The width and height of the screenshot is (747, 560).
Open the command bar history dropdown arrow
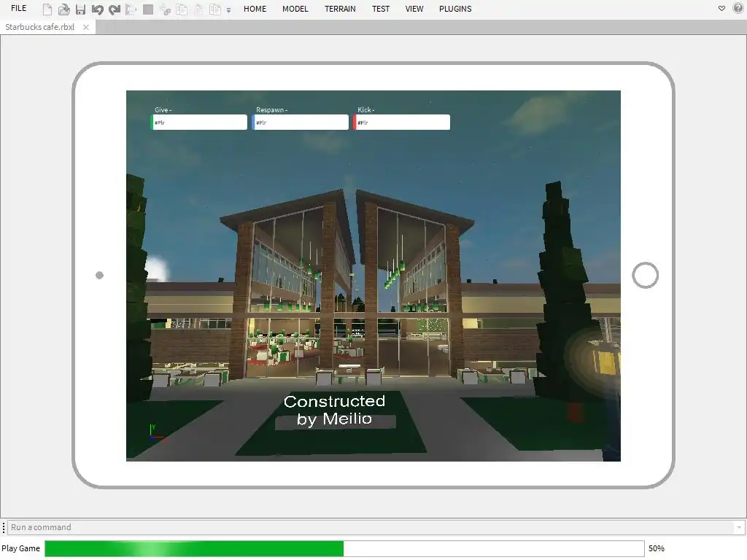[x=739, y=527]
